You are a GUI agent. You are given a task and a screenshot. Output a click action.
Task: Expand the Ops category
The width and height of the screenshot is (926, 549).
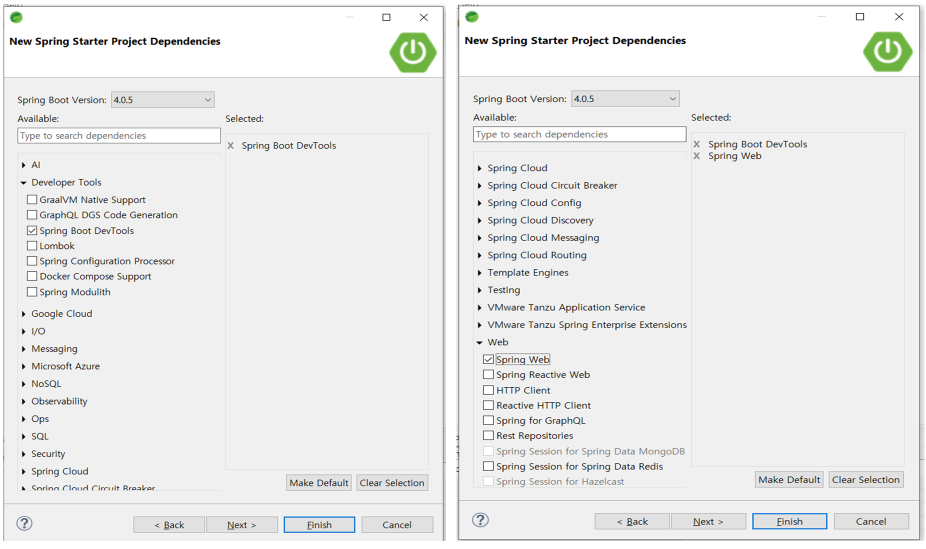click(x=24, y=419)
